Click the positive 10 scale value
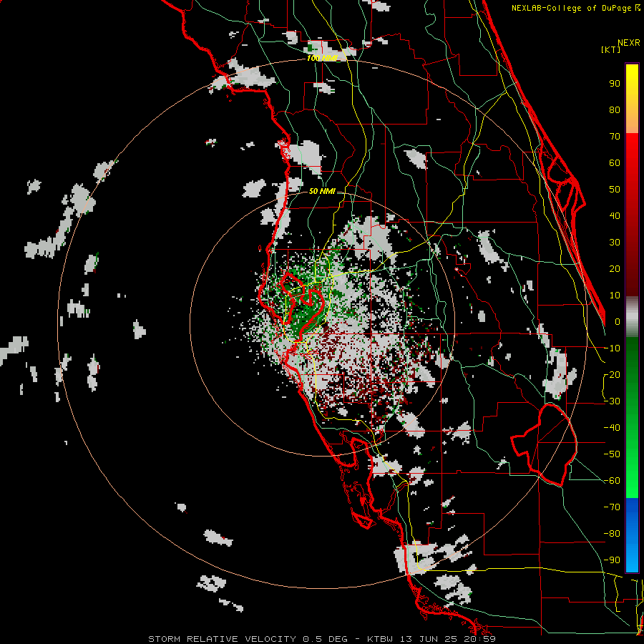The image size is (644, 644). tap(615, 296)
